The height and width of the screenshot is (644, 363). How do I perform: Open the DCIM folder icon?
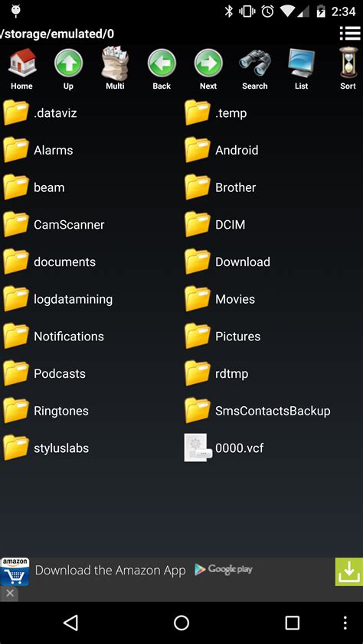[198, 225]
